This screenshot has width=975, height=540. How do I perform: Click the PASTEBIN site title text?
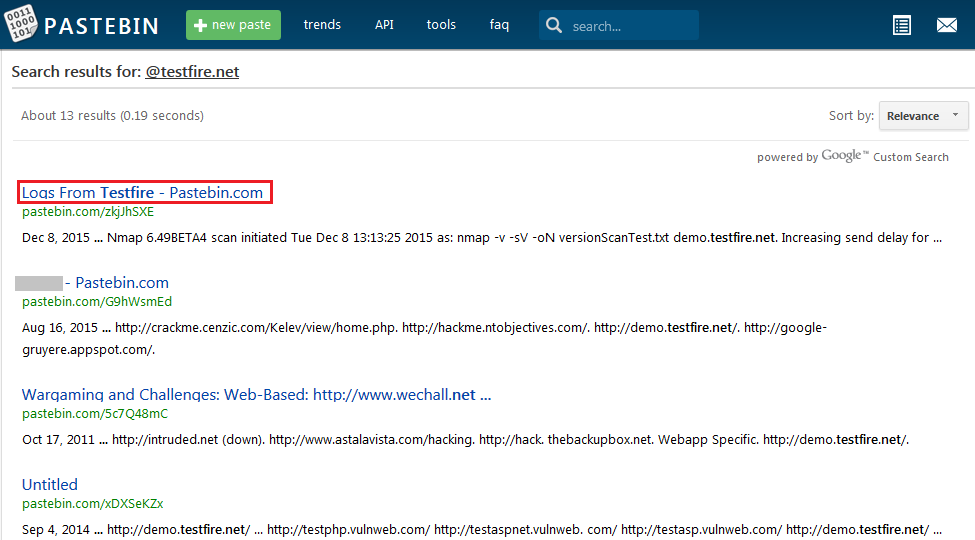tap(101, 26)
